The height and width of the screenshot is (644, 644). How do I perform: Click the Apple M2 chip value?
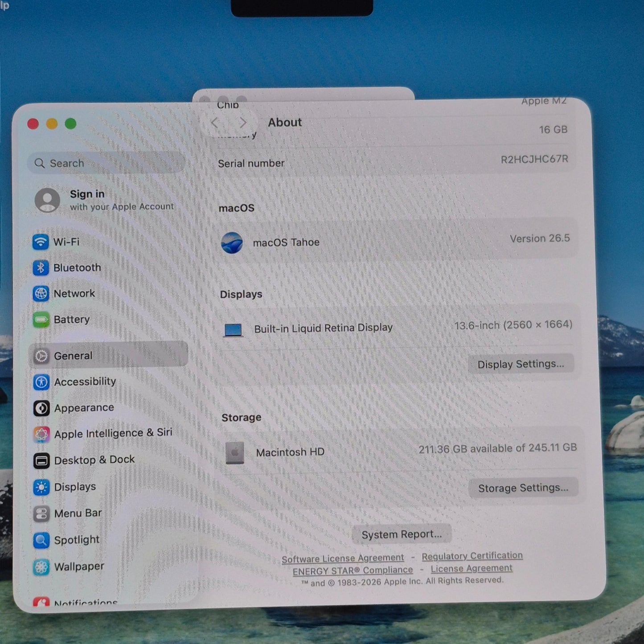tap(544, 101)
